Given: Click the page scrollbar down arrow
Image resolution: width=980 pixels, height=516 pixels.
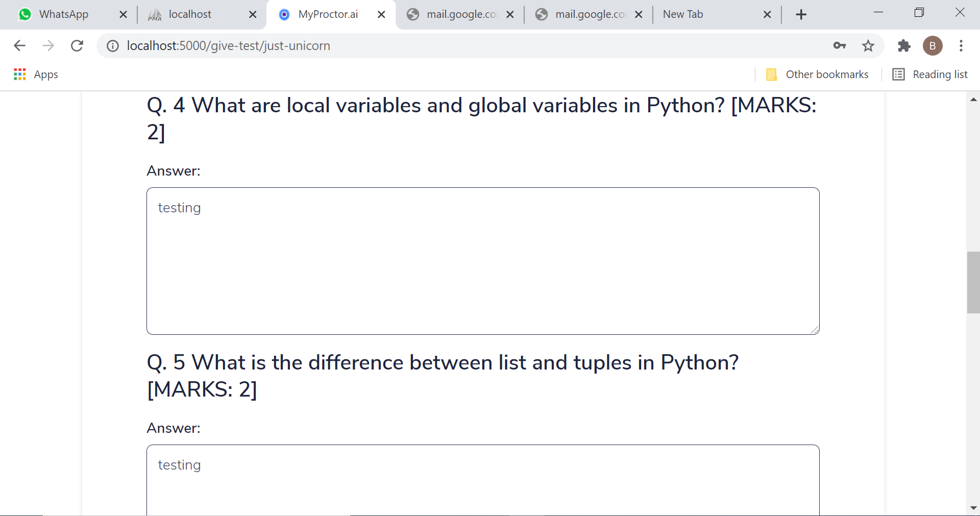Looking at the screenshot, I should click(x=973, y=508).
